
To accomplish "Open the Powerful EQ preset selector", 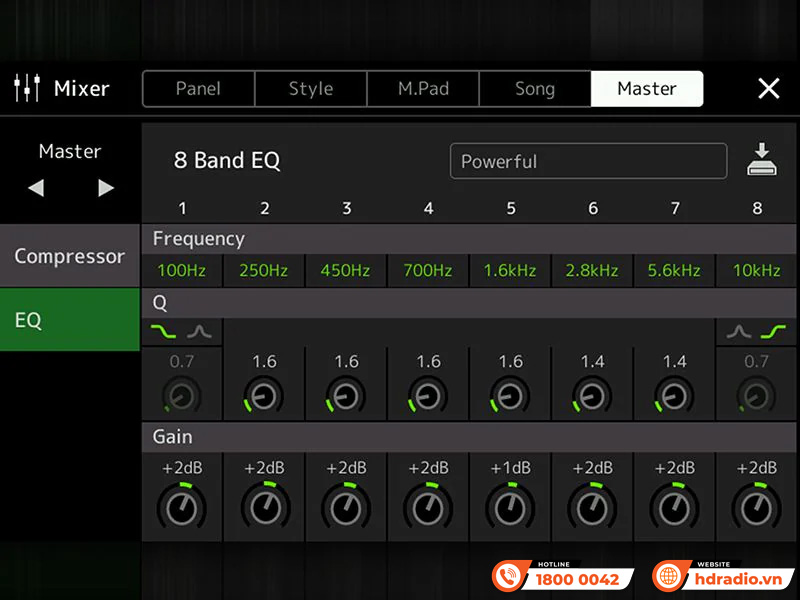I will click(x=588, y=161).
